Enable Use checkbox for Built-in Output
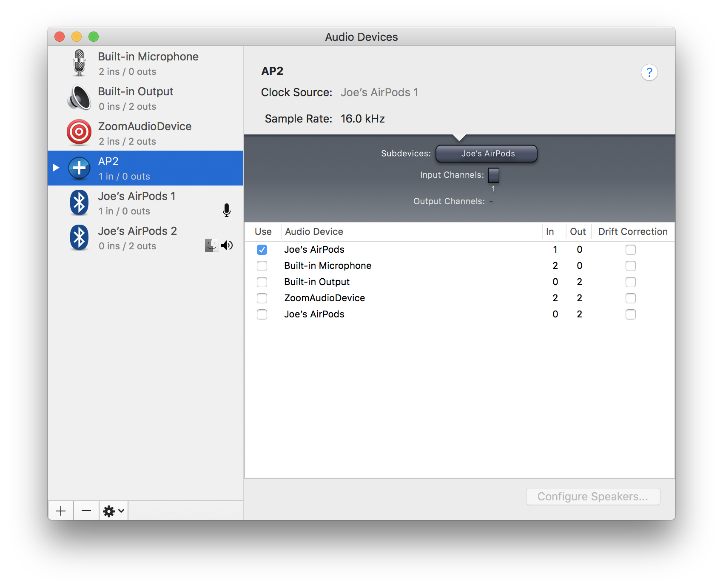 pyautogui.click(x=262, y=282)
